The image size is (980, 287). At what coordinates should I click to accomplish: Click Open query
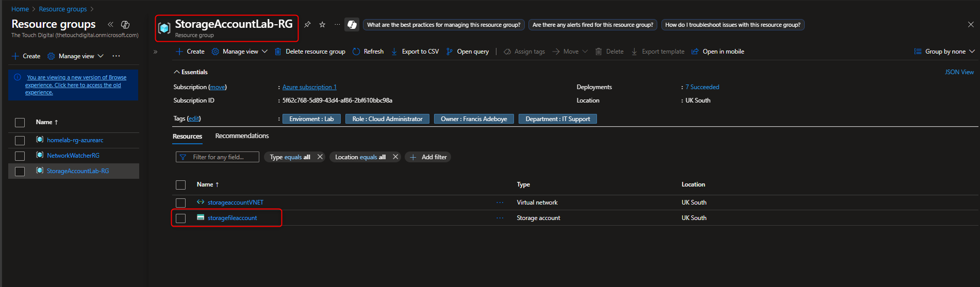click(468, 52)
